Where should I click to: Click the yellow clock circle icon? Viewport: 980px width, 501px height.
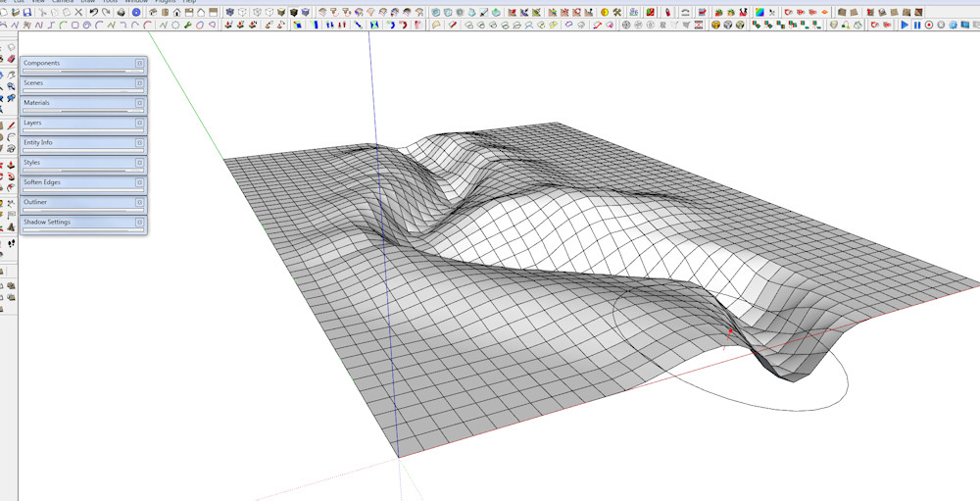click(x=605, y=12)
